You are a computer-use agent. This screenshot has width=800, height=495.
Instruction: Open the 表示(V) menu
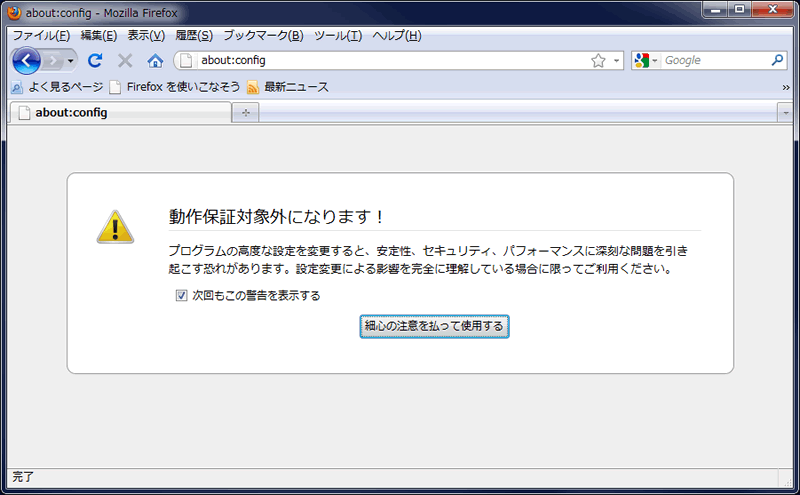tap(146, 35)
